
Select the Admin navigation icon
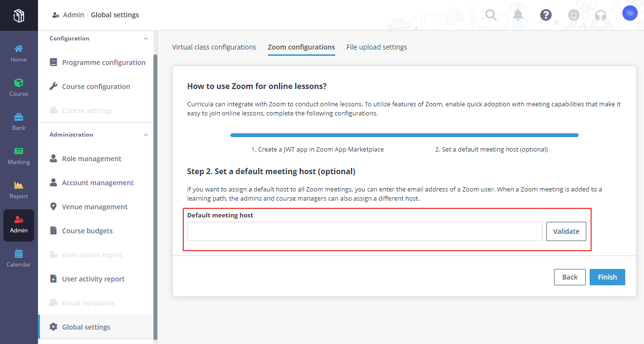[19, 219]
